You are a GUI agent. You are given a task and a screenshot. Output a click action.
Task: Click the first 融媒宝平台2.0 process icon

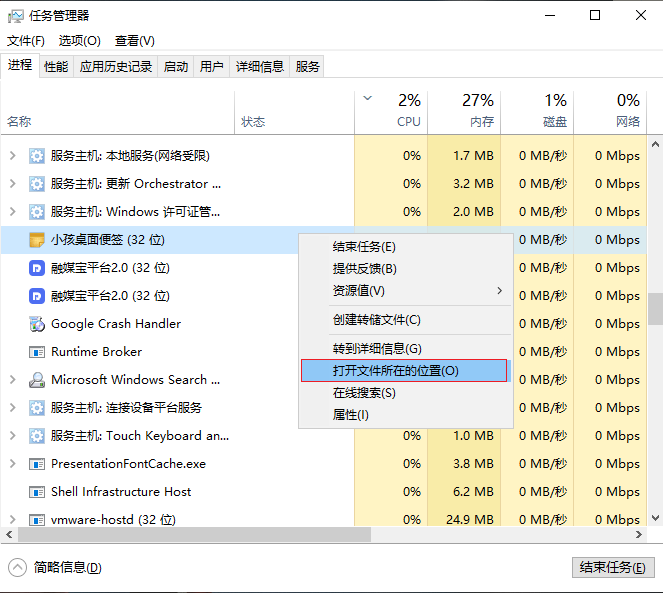click(36, 268)
